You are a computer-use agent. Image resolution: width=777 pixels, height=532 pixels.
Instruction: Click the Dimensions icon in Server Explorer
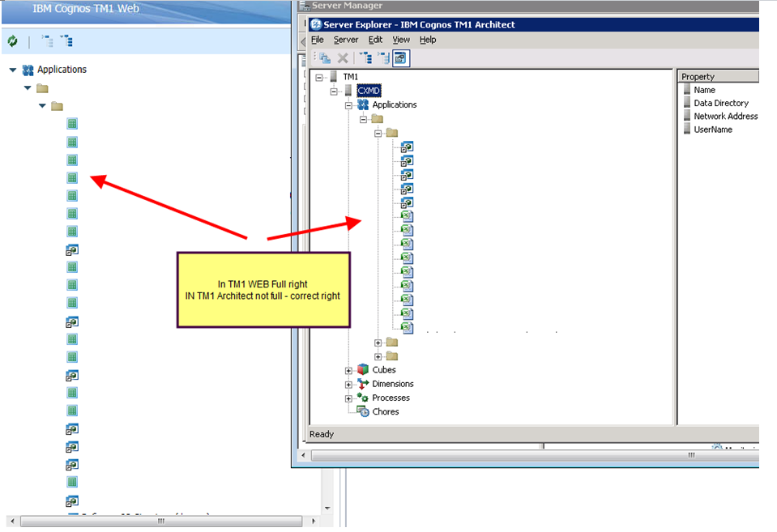click(x=363, y=384)
